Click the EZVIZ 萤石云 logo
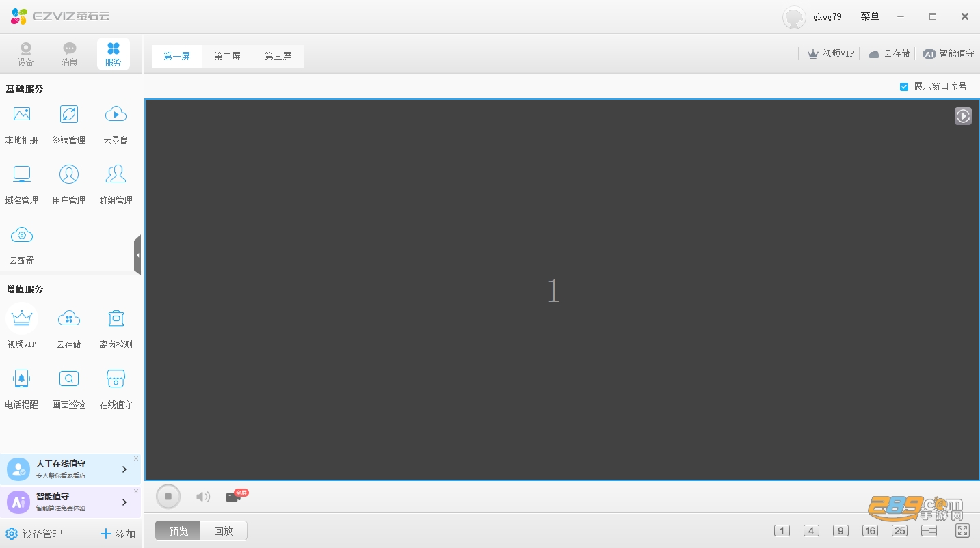Viewport: 980px width, 548px height. [x=60, y=16]
